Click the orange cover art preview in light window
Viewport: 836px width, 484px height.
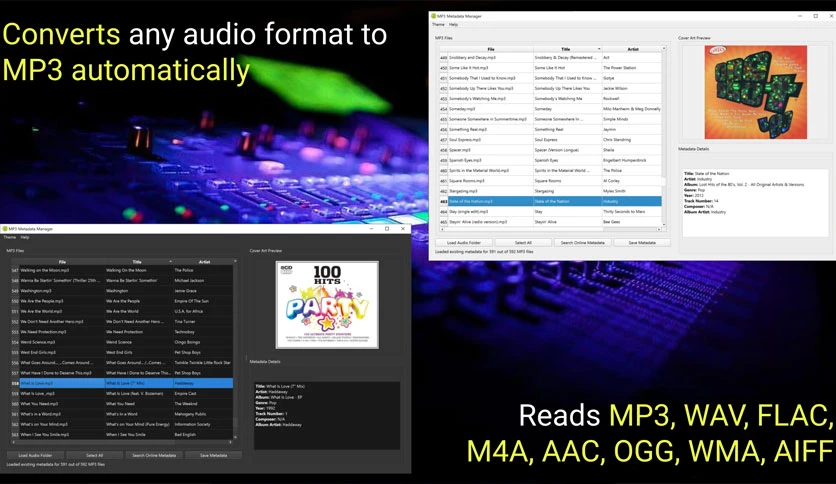point(755,92)
